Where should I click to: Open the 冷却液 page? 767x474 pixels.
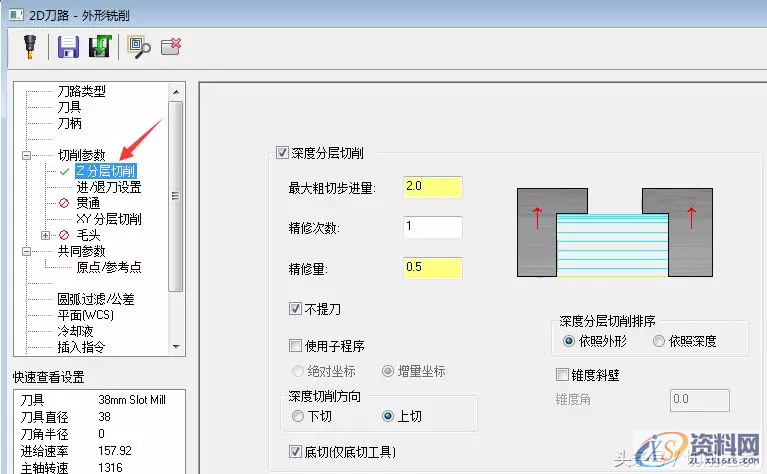[x=75, y=331]
